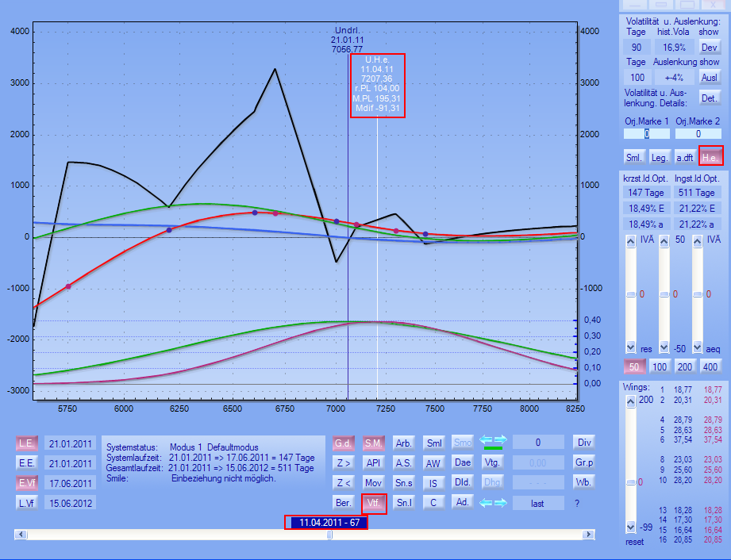Switch to the Leg. view
Viewport: 731px width, 560px height.
659,157
